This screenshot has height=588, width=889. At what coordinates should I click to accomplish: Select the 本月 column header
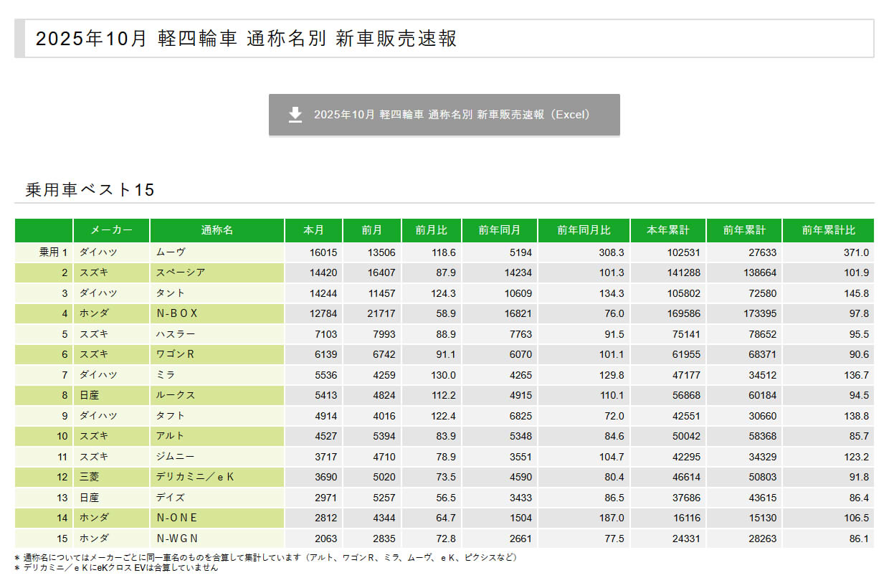tap(313, 230)
